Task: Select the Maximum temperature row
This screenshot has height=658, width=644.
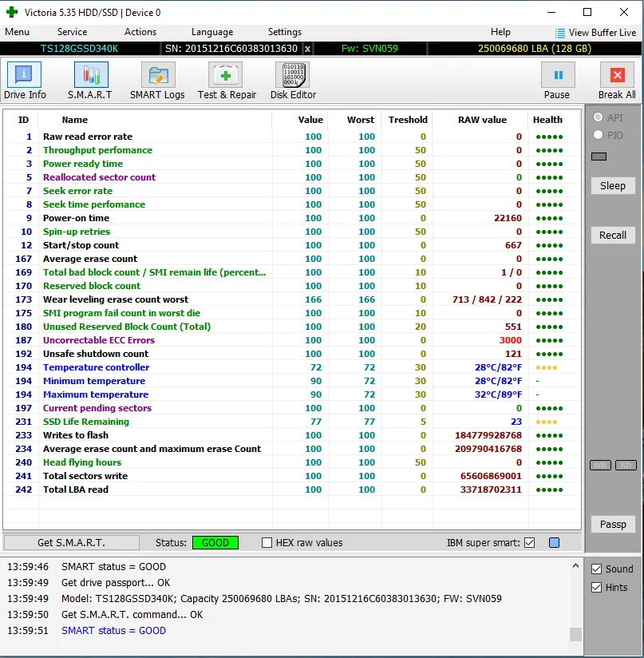Action: [292, 394]
